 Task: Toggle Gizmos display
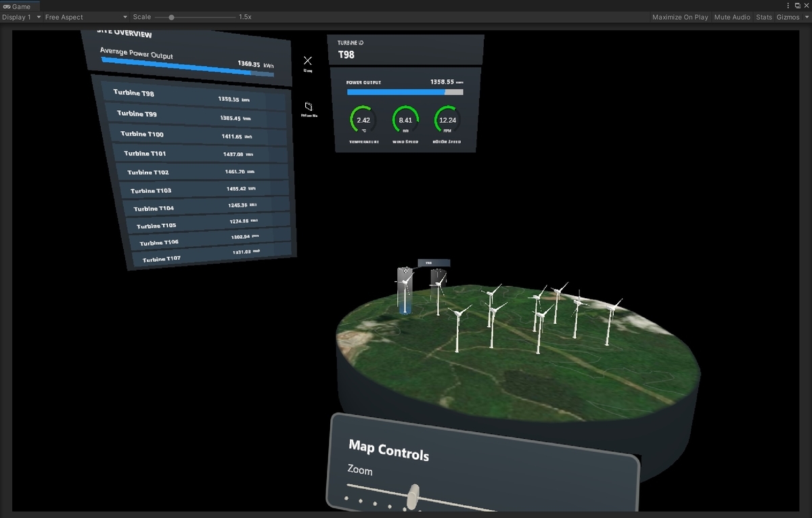point(788,17)
